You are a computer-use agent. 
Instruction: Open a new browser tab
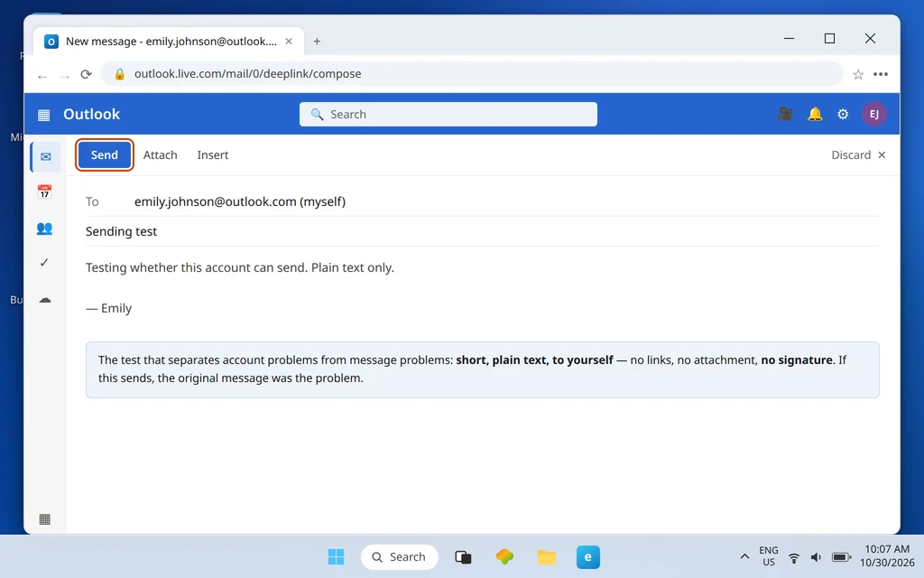coord(317,42)
